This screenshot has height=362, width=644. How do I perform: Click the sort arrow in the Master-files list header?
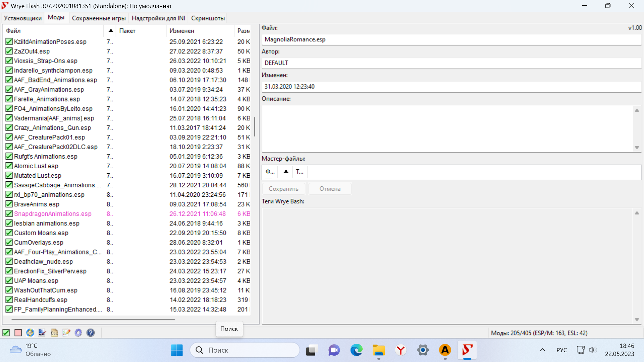coord(286,172)
